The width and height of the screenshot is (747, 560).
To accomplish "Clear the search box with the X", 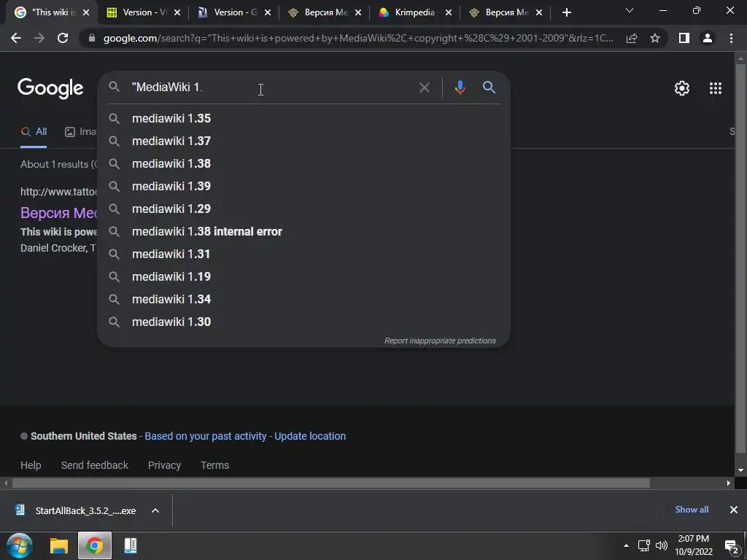I will pos(424,87).
